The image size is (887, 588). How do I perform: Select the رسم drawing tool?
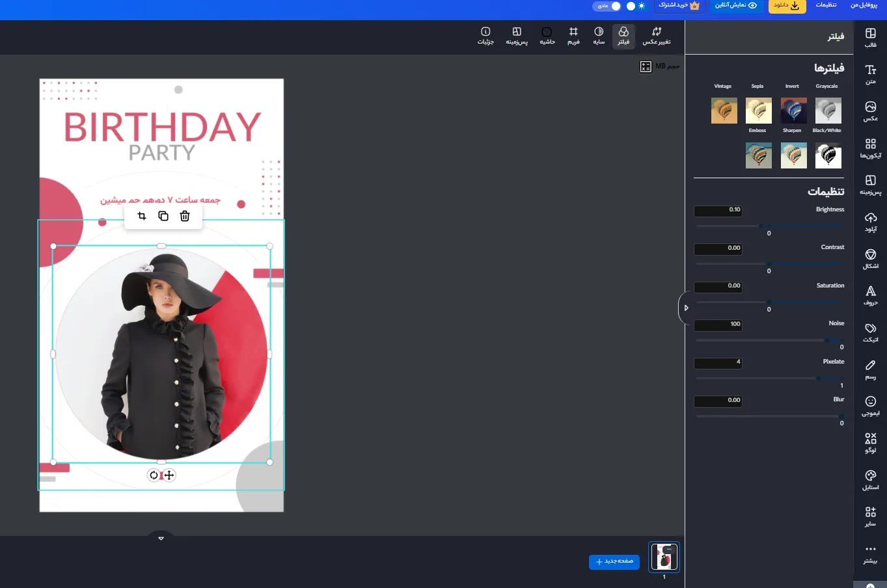click(870, 369)
